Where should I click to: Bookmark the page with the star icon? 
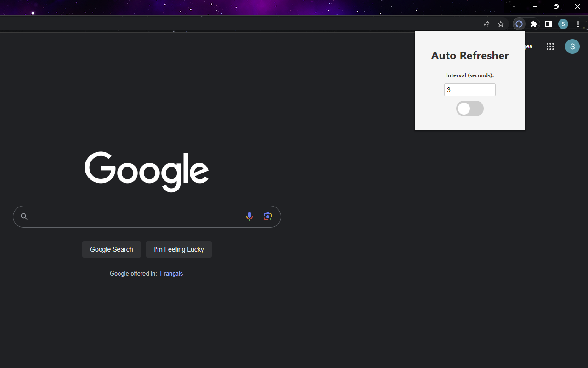pos(500,24)
